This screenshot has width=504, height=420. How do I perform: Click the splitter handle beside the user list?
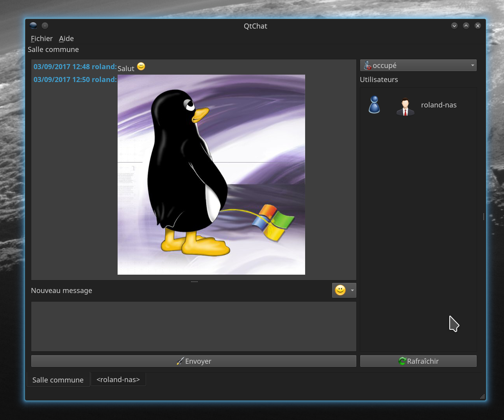[484, 216]
